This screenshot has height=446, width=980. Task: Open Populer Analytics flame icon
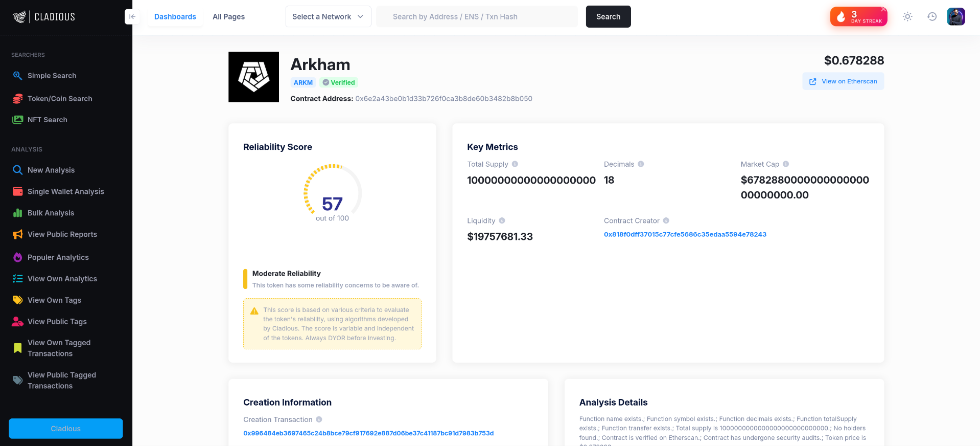click(x=17, y=257)
